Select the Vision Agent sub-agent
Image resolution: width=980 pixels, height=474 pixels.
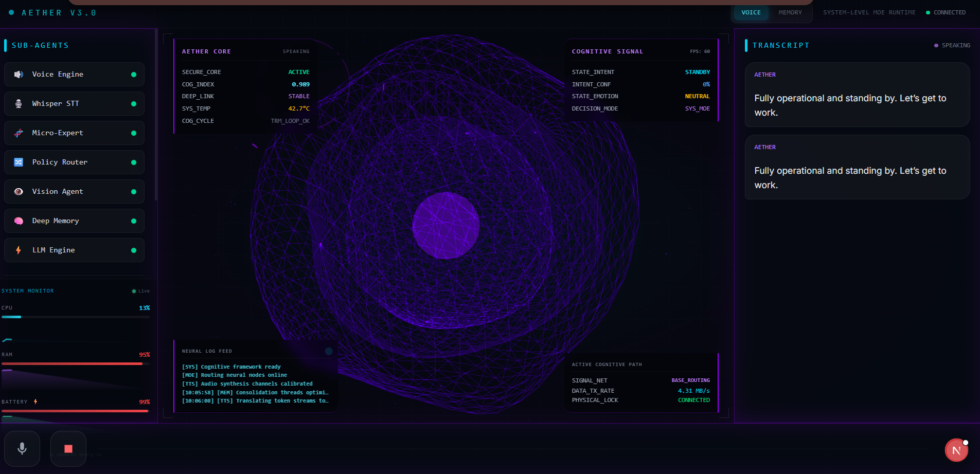point(74,192)
